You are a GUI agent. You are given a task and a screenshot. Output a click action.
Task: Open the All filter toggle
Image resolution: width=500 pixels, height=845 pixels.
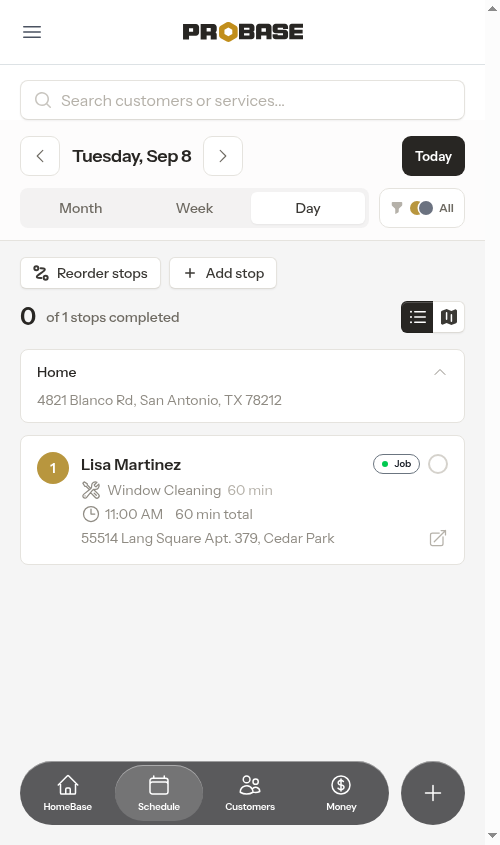[422, 208]
